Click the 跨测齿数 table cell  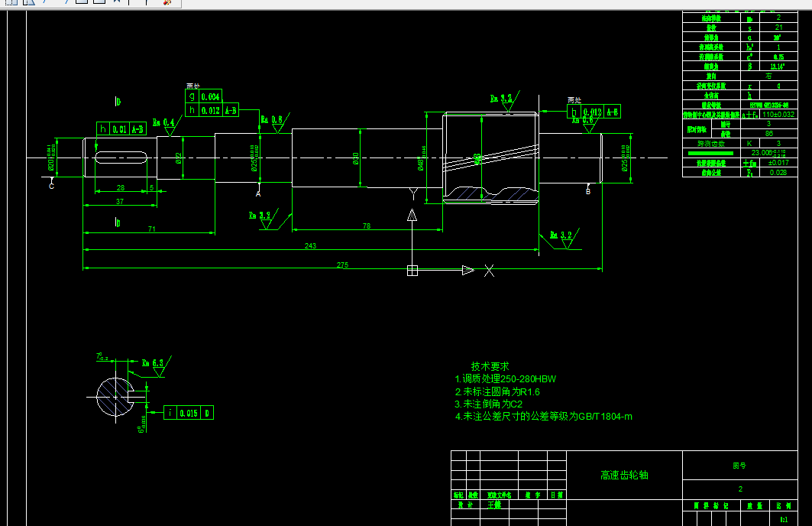[711, 144]
